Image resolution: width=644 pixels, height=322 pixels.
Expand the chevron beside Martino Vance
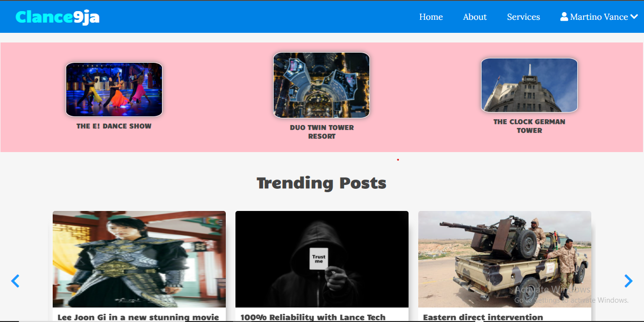coord(634,17)
